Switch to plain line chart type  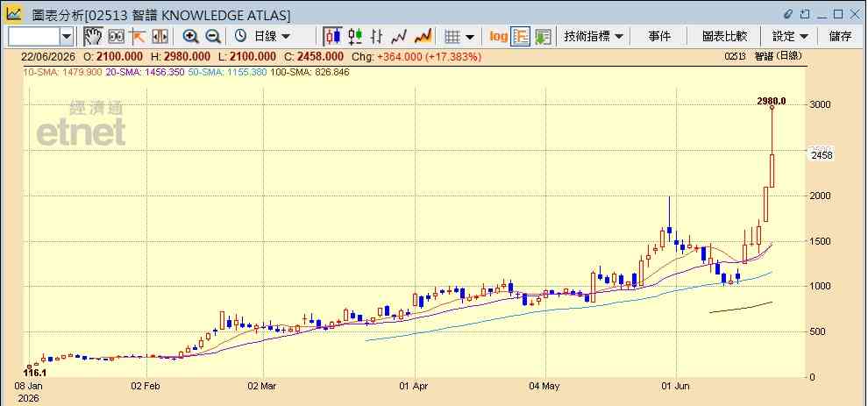point(399,37)
